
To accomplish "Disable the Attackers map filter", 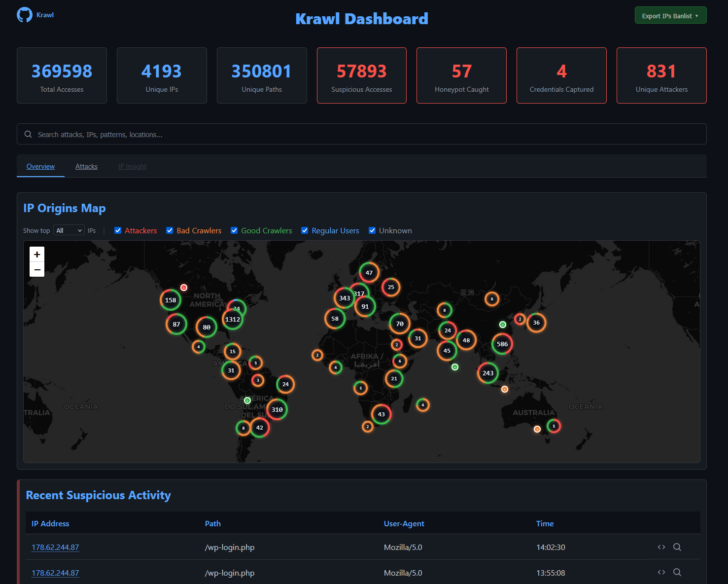I will [x=118, y=230].
